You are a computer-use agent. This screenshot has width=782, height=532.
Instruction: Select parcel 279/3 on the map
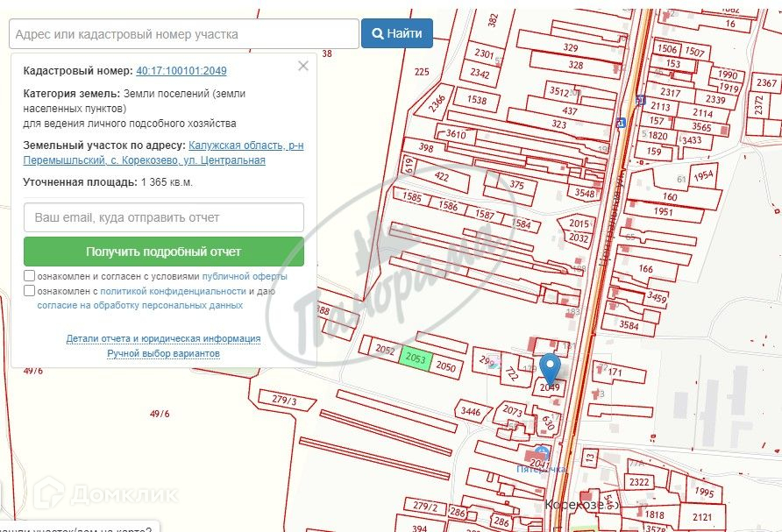pos(284,400)
